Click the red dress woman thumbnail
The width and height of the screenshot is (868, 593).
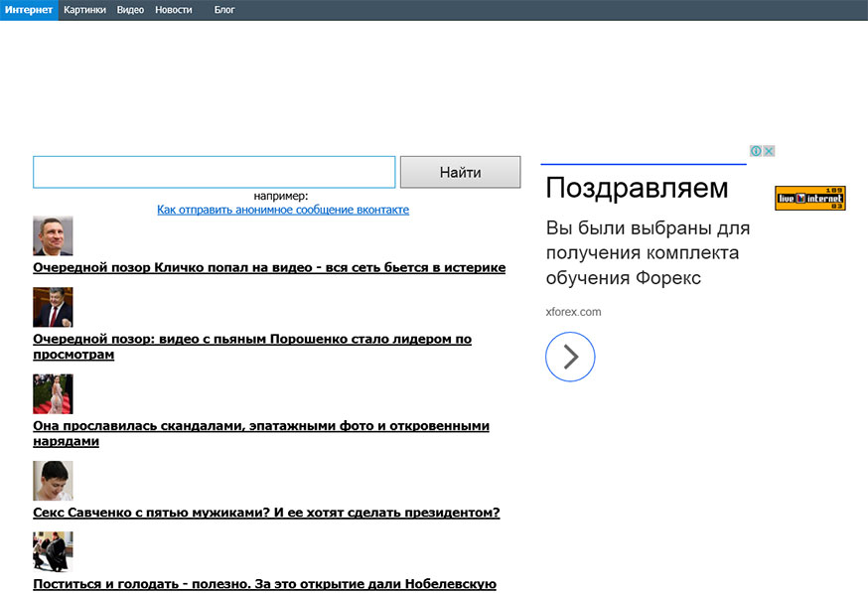coord(53,393)
